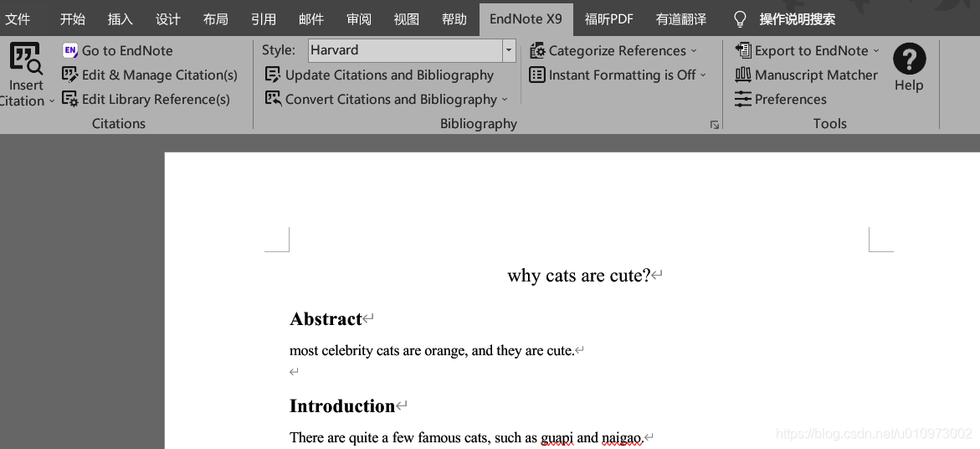Screen dimensions: 980x449
Task: Click the 操作说明搜索 search box
Action: pyautogui.click(x=798, y=19)
